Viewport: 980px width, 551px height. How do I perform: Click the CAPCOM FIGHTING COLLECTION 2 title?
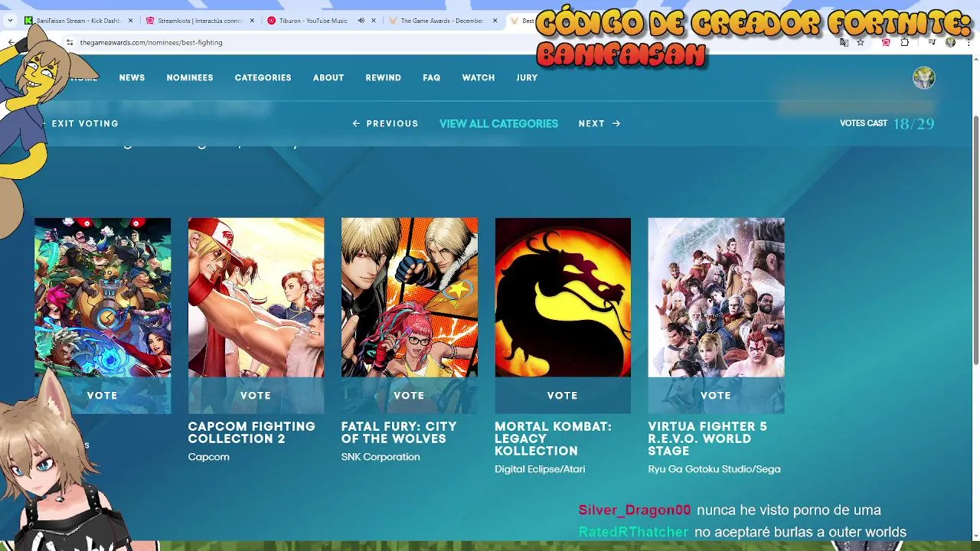tap(252, 432)
